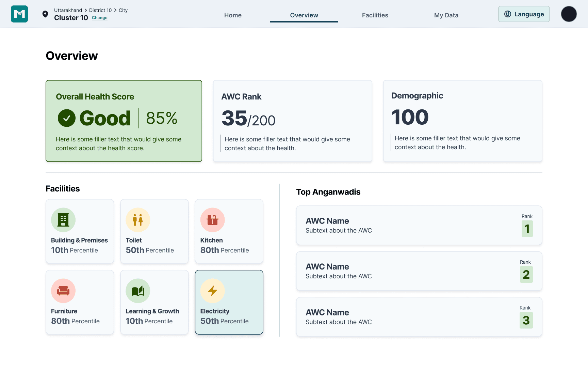Open the My Data tab

(x=446, y=15)
